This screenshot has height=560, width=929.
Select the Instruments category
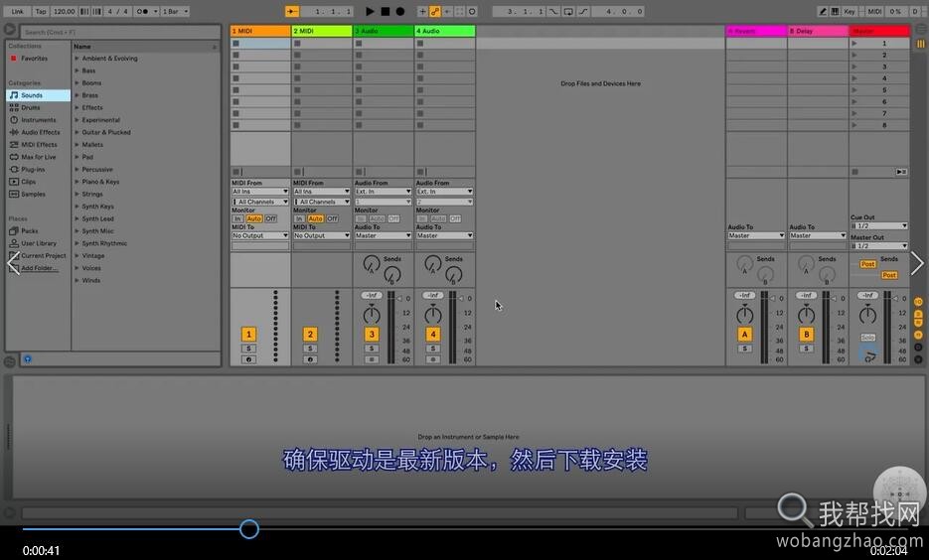point(39,120)
